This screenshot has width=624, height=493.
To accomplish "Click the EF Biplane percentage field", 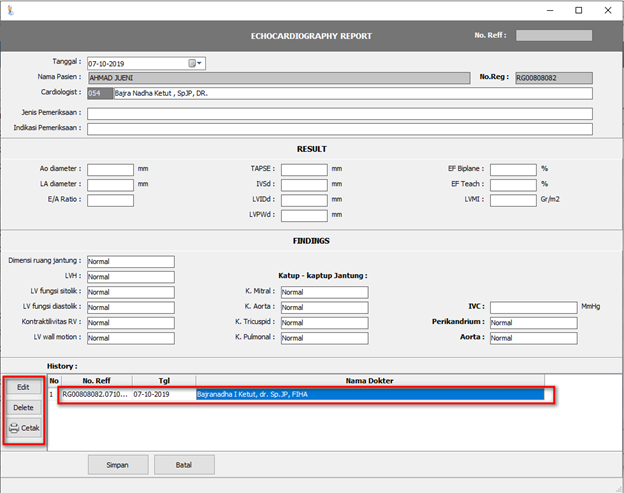I will [513, 169].
